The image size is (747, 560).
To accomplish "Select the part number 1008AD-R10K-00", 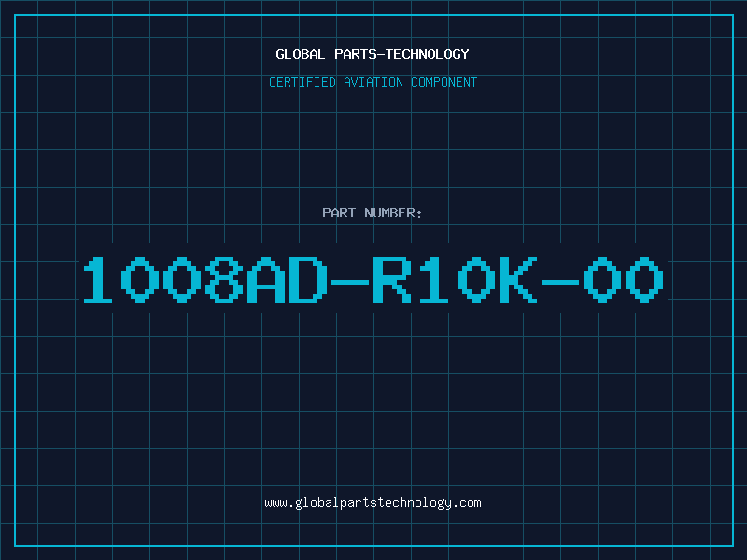I will [x=373, y=279].
